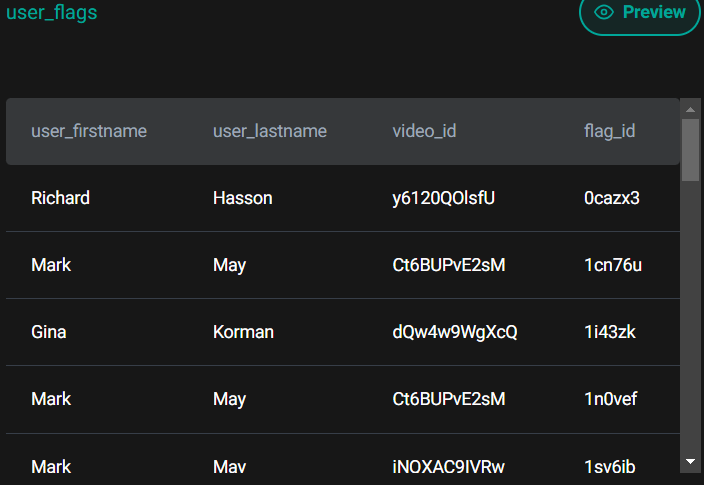The height and width of the screenshot is (485, 704).
Task: Click video id y6120QOlsfU
Action: [x=443, y=198]
